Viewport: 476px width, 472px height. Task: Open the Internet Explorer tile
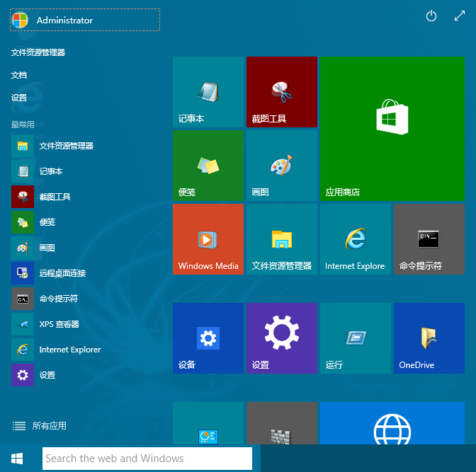tap(355, 238)
